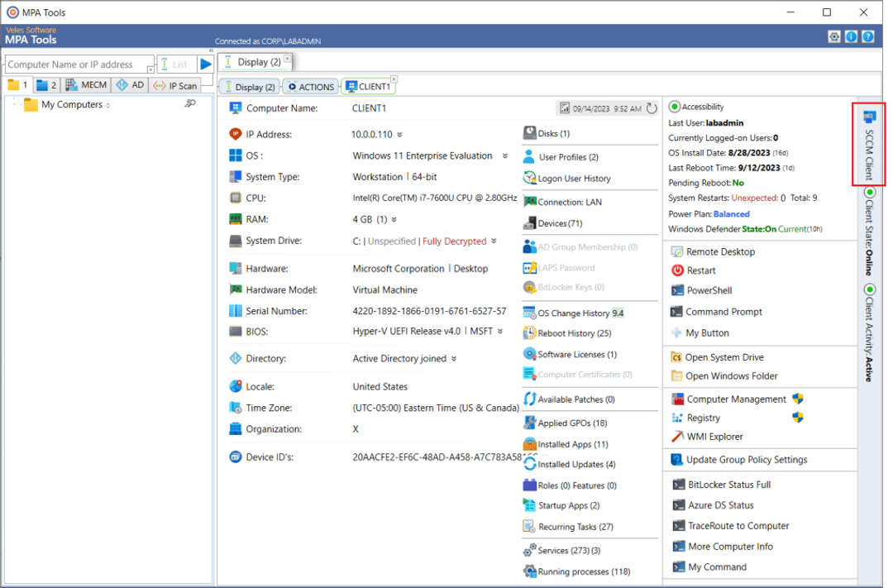The image size is (893, 588).
Task: Open OS Change History
Action: point(574,313)
